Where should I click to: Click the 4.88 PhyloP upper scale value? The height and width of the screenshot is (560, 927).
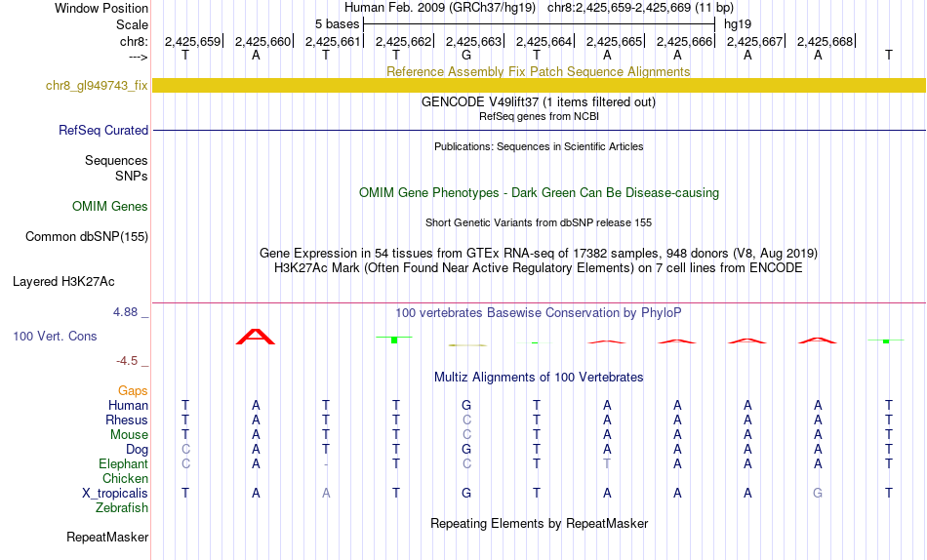pyautogui.click(x=125, y=311)
